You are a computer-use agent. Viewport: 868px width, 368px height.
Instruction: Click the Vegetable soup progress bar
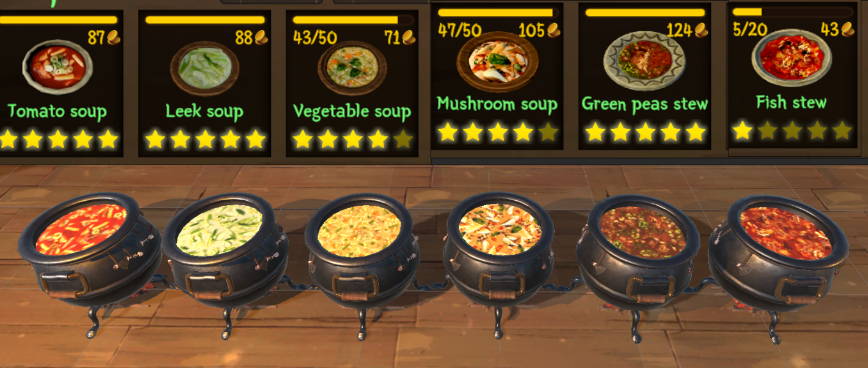point(353,20)
